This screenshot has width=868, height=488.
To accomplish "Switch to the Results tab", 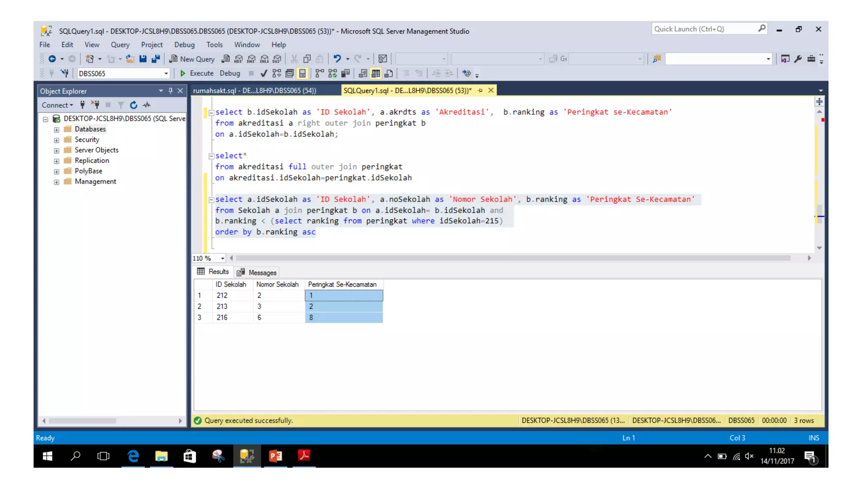I will (213, 272).
